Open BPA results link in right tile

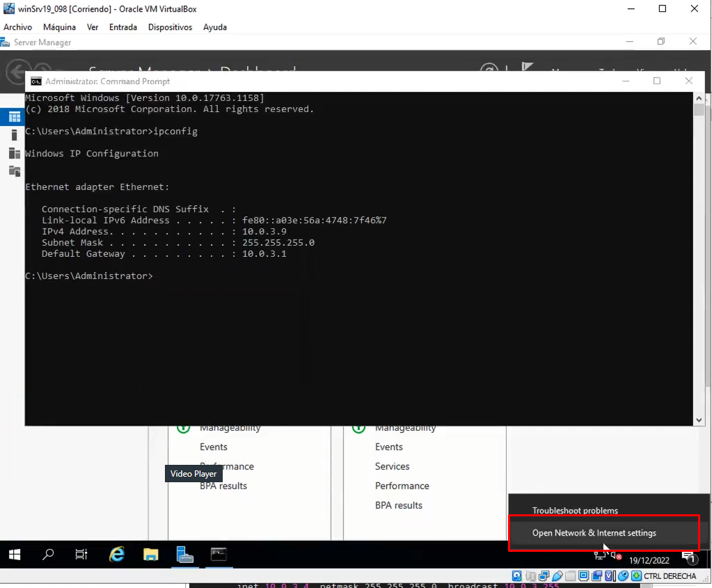click(399, 505)
